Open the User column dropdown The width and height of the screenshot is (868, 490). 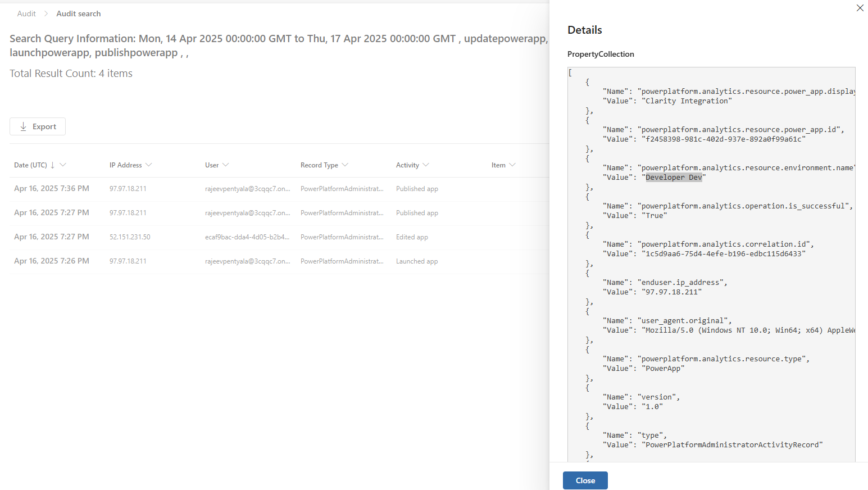click(226, 165)
